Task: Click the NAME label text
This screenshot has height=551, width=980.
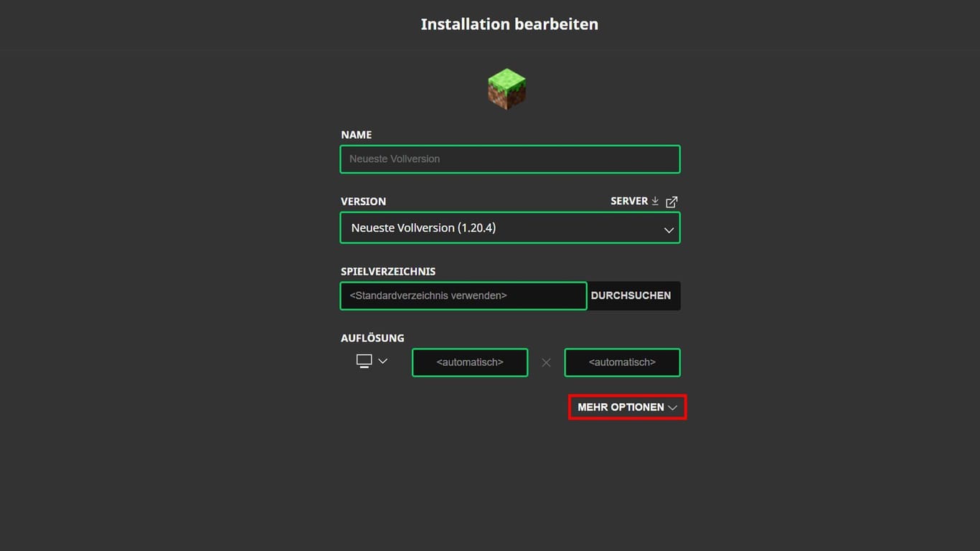Action: coord(357,135)
